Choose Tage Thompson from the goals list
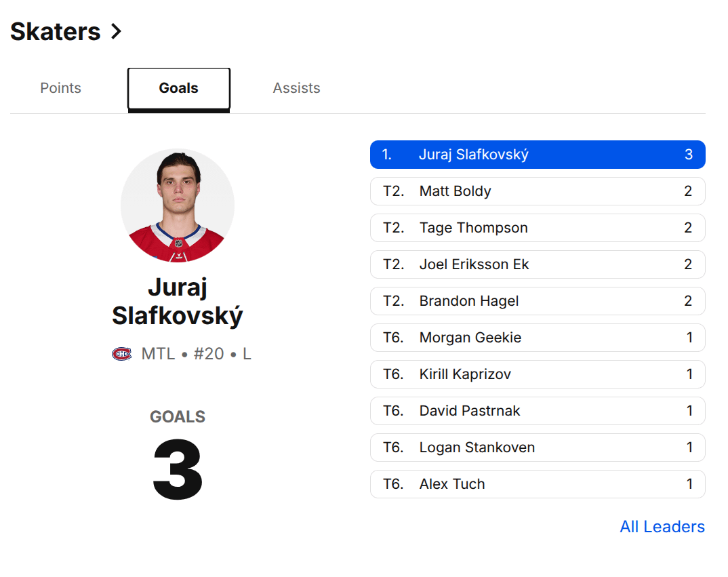The image size is (728, 577). [x=538, y=228]
